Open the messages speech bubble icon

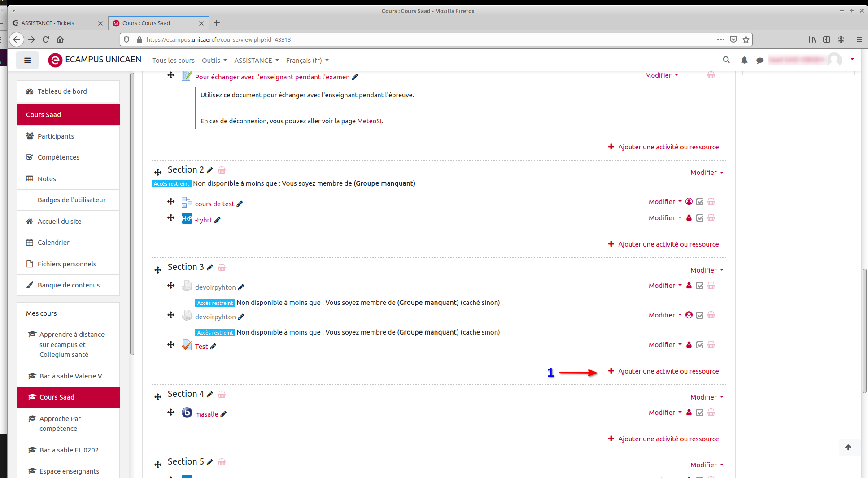point(760,60)
